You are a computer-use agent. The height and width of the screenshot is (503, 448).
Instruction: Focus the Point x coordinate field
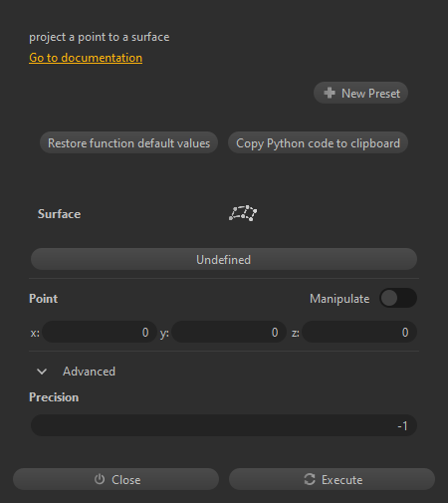(x=100, y=332)
